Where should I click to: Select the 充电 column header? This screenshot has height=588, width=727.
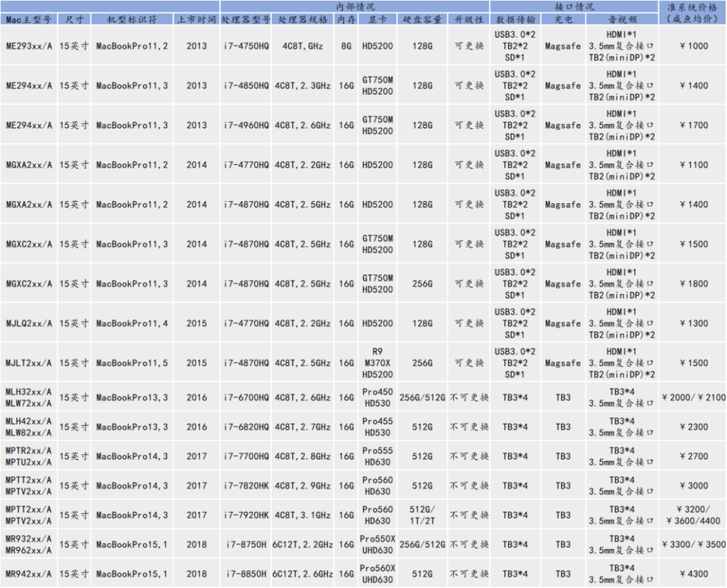[x=563, y=20]
